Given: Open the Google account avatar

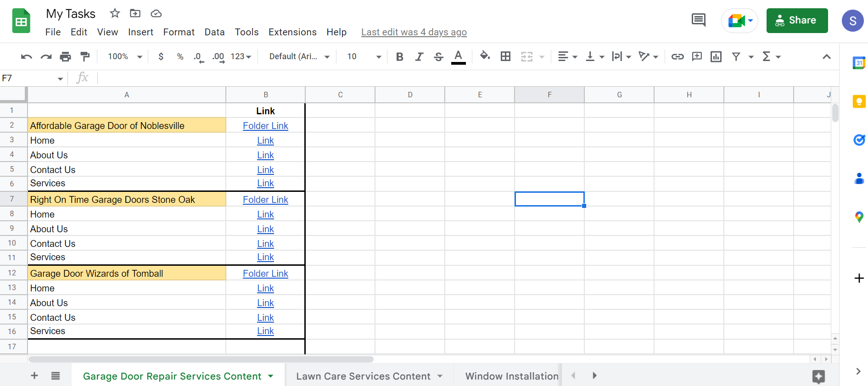Looking at the screenshot, I should [853, 21].
